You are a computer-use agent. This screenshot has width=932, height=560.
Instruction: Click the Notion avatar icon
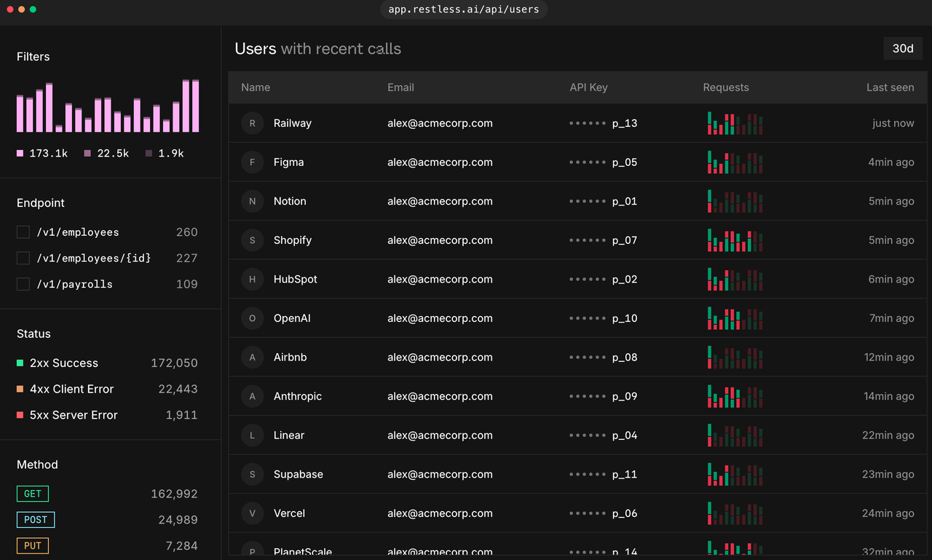(x=253, y=201)
